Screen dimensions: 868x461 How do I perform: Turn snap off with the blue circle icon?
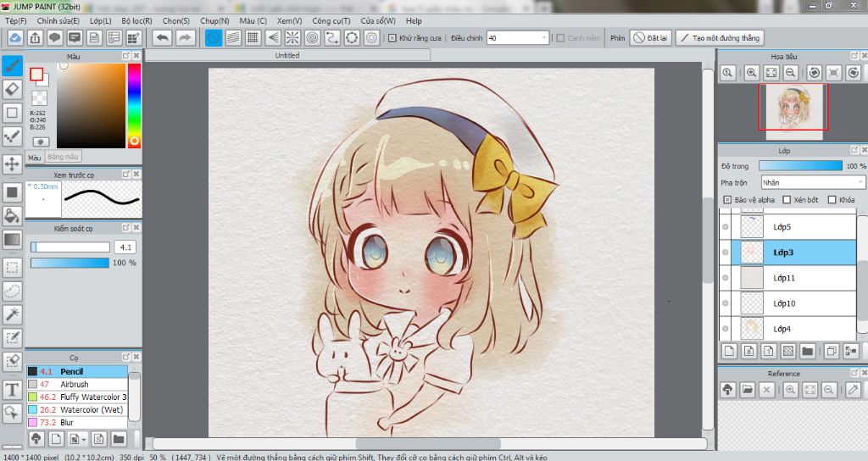click(213, 37)
